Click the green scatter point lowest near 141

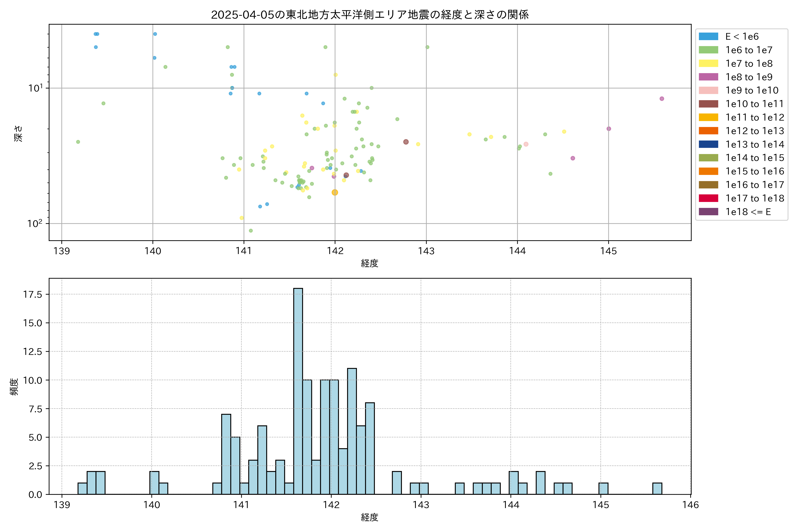(251, 231)
